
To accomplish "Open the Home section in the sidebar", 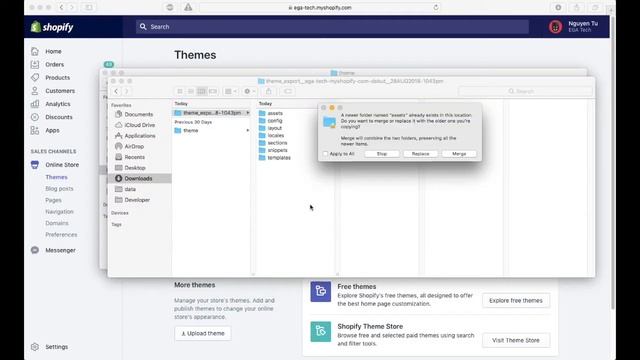I will 53,51.
